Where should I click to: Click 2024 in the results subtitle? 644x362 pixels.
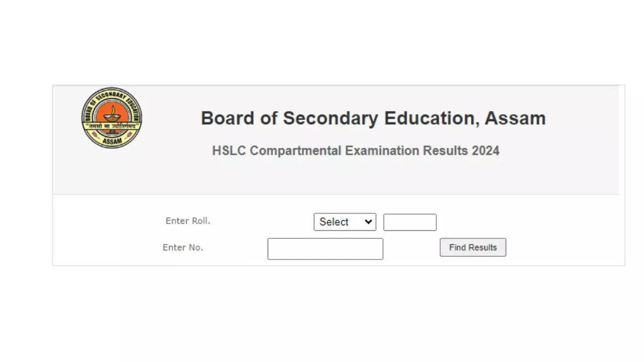[486, 151]
